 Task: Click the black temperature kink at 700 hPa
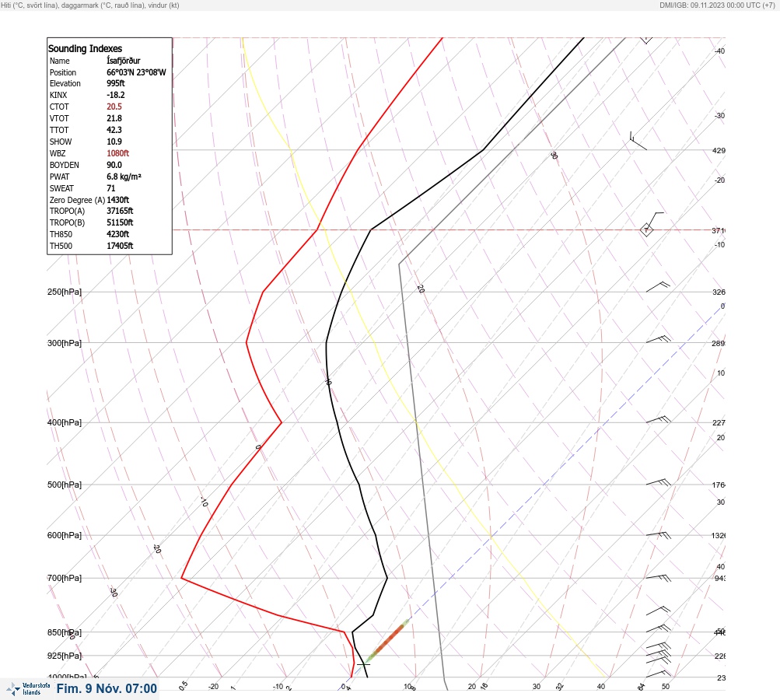pyautogui.click(x=387, y=578)
